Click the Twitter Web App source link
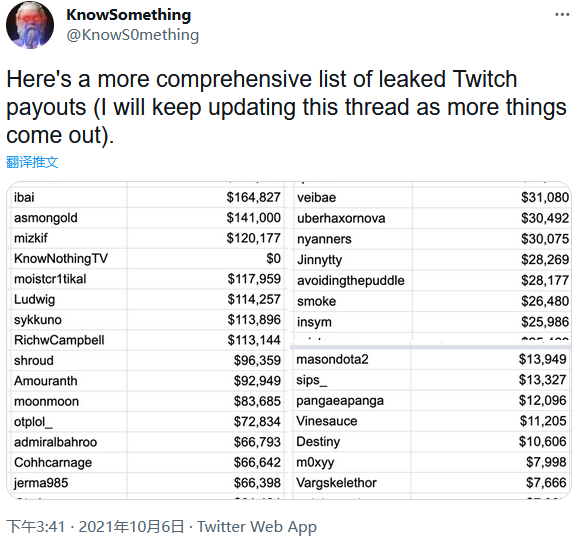Screen dimensions: 583x544 click(x=257, y=527)
